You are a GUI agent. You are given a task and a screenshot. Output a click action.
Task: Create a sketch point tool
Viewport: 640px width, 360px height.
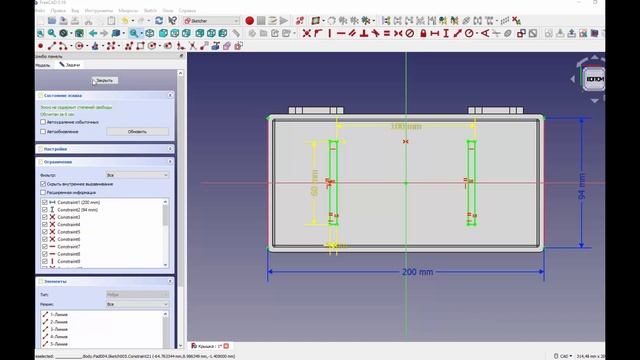tap(40, 46)
